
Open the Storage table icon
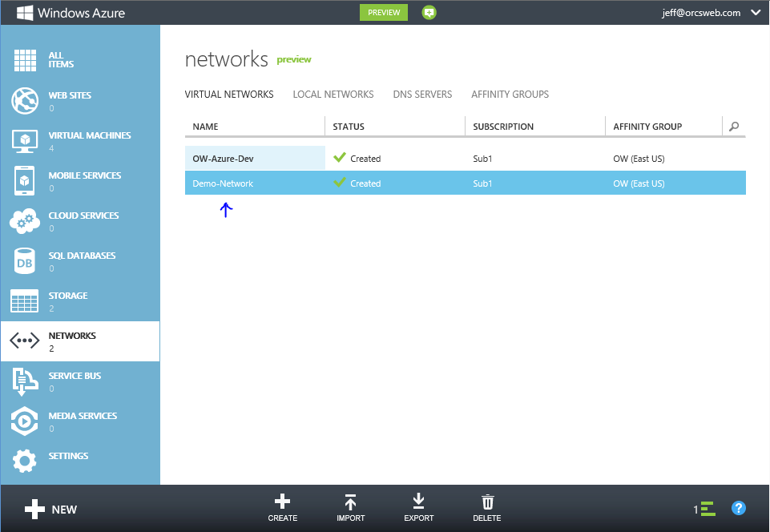25,300
